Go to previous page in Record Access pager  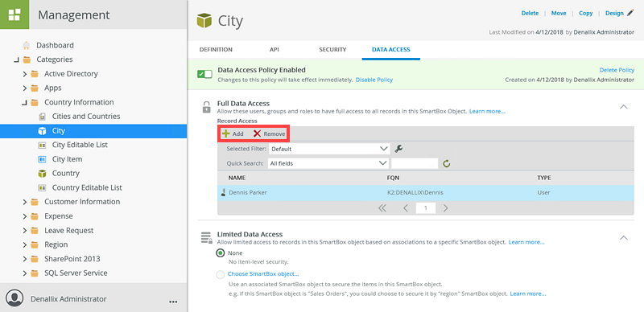point(406,208)
